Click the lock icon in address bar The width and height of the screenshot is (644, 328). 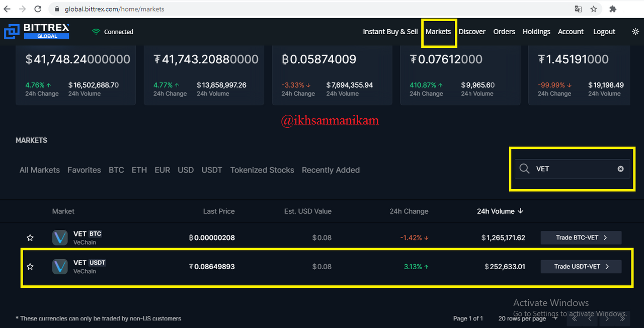(x=57, y=9)
